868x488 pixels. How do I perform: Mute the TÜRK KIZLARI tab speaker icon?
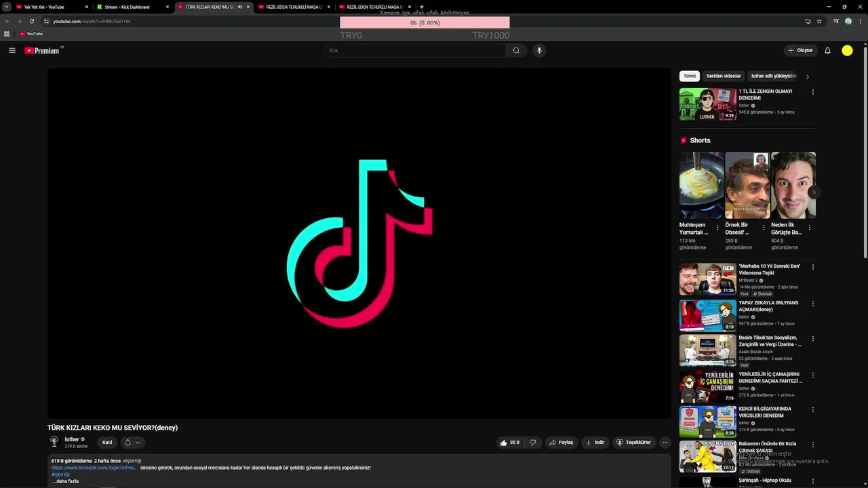pos(239,7)
